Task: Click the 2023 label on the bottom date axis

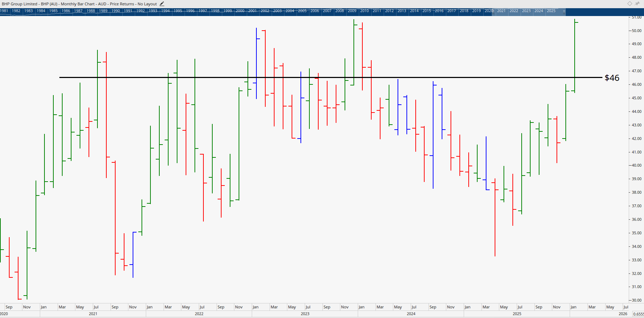Action: click(x=305, y=314)
